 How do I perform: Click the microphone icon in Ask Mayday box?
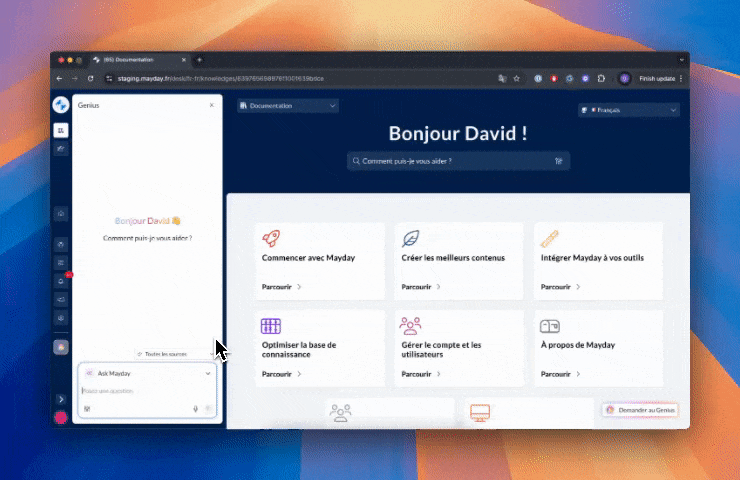click(x=195, y=409)
